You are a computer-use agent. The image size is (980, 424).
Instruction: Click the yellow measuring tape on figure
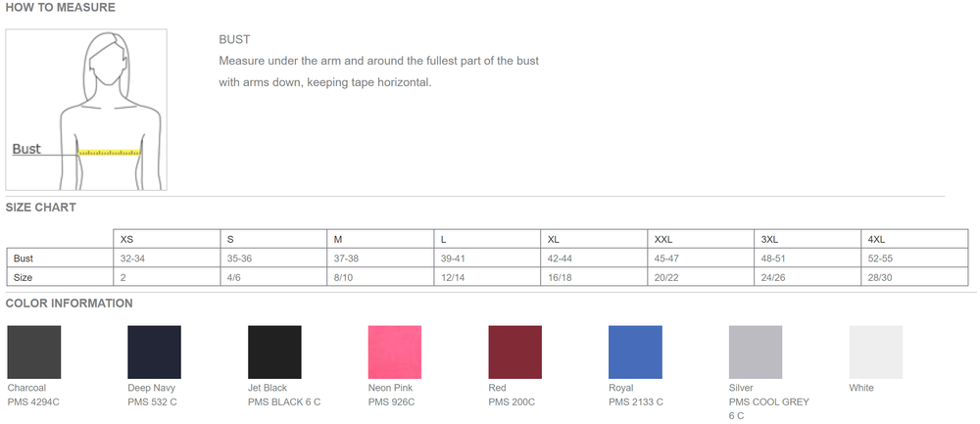110,153
